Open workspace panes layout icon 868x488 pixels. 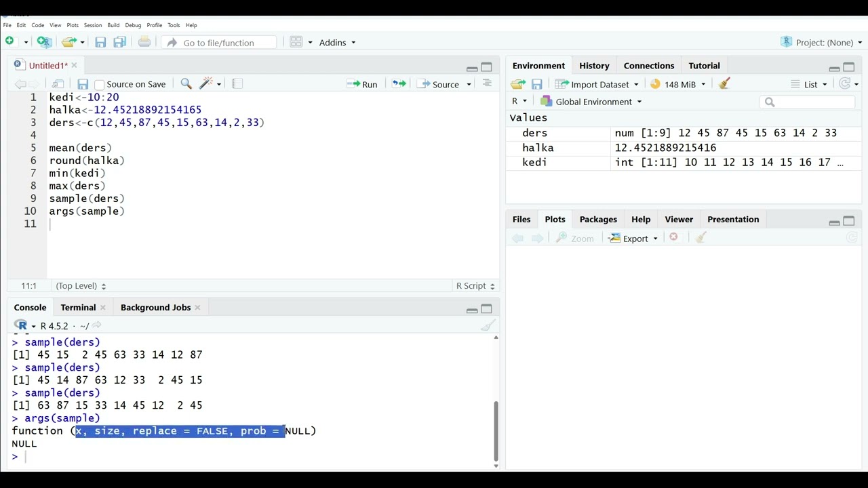point(296,42)
